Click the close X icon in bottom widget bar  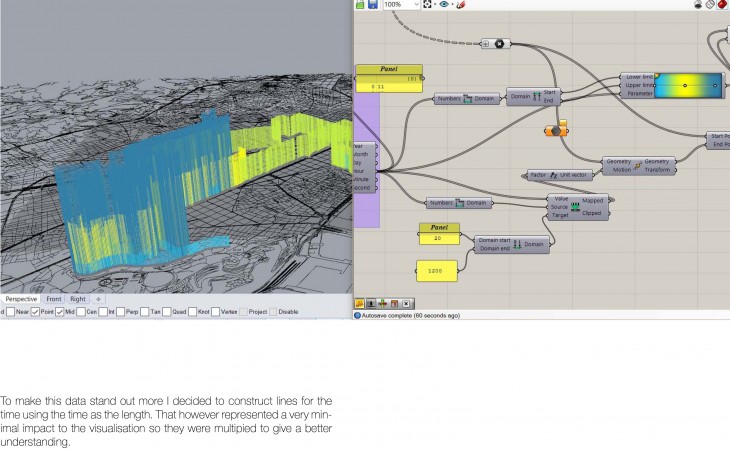[406, 303]
